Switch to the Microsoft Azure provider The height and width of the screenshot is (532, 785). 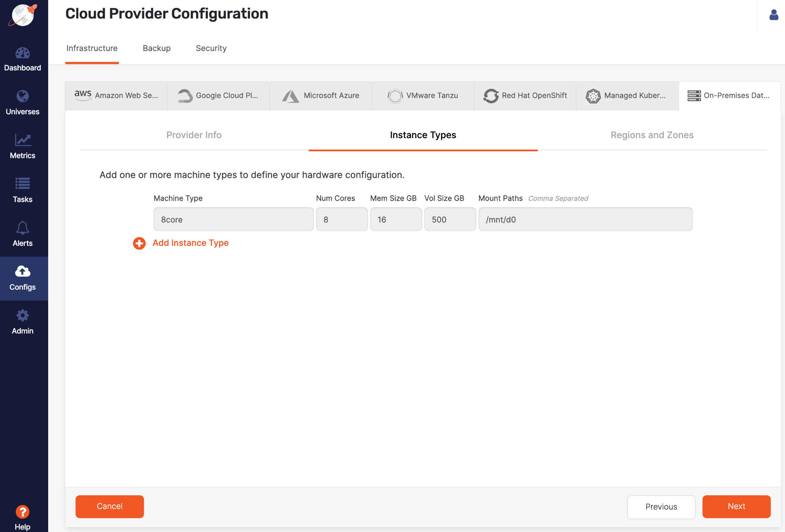tap(321, 95)
